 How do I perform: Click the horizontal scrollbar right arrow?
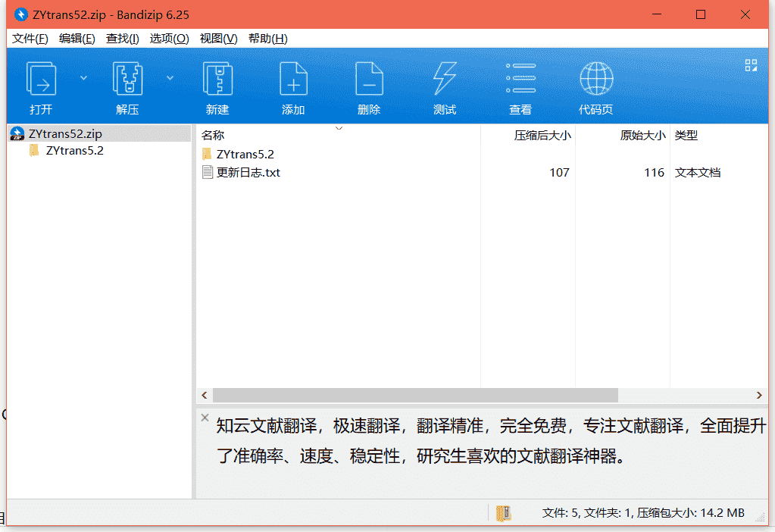(759, 395)
